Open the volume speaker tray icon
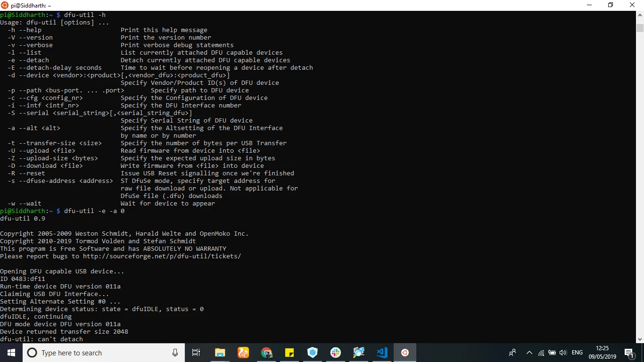 562,353
